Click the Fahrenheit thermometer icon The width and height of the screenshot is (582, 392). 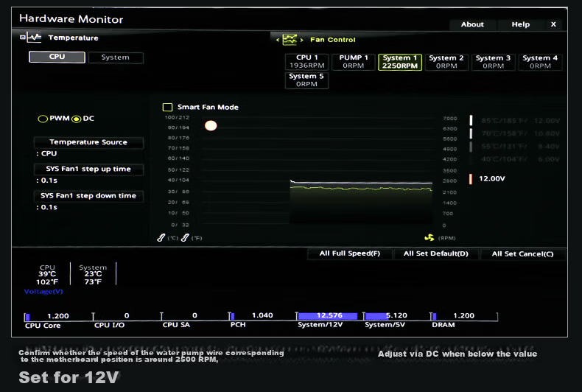(185, 237)
